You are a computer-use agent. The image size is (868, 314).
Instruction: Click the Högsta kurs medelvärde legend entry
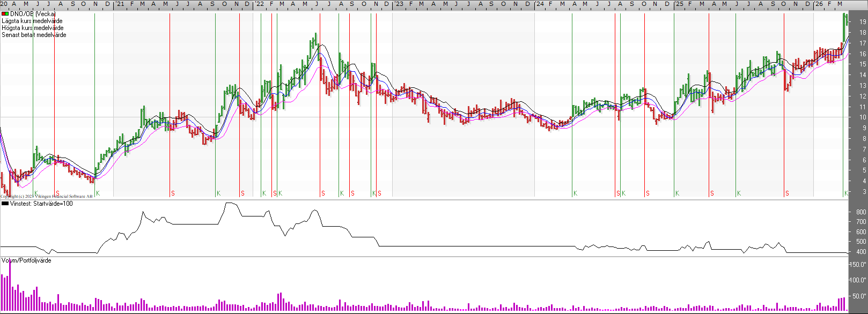click(33, 28)
